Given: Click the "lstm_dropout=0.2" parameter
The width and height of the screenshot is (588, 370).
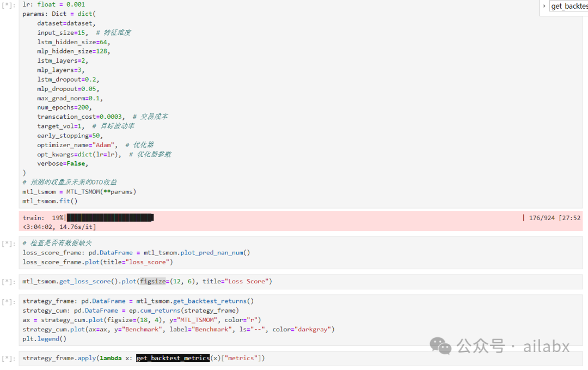Looking at the screenshot, I should 66,80.
